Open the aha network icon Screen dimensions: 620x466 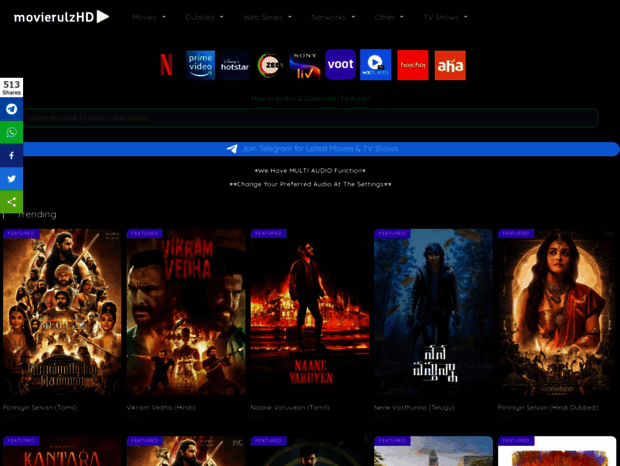click(450, 65)
